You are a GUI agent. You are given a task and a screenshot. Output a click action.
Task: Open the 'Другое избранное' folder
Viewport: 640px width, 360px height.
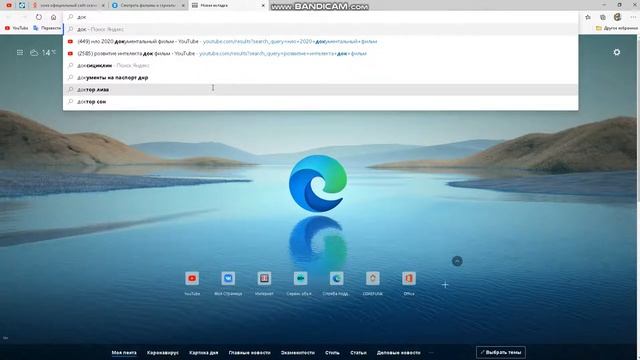(617, 28)
